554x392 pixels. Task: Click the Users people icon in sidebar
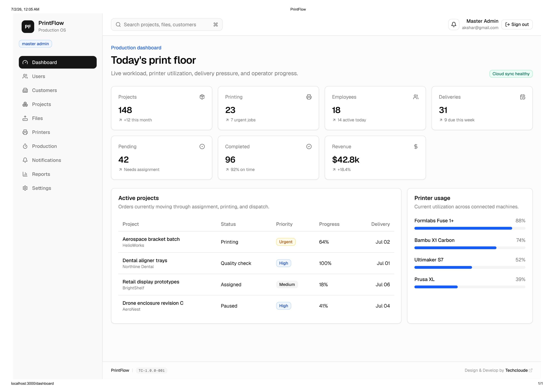(25, 77)
